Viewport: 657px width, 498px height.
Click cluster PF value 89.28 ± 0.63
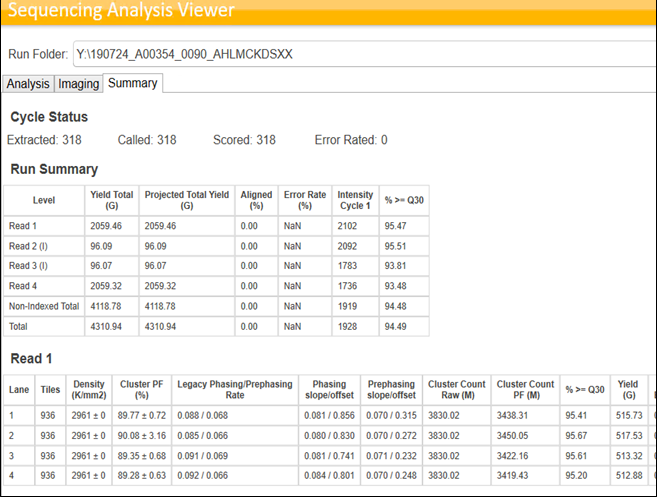[x=142, y=475]
